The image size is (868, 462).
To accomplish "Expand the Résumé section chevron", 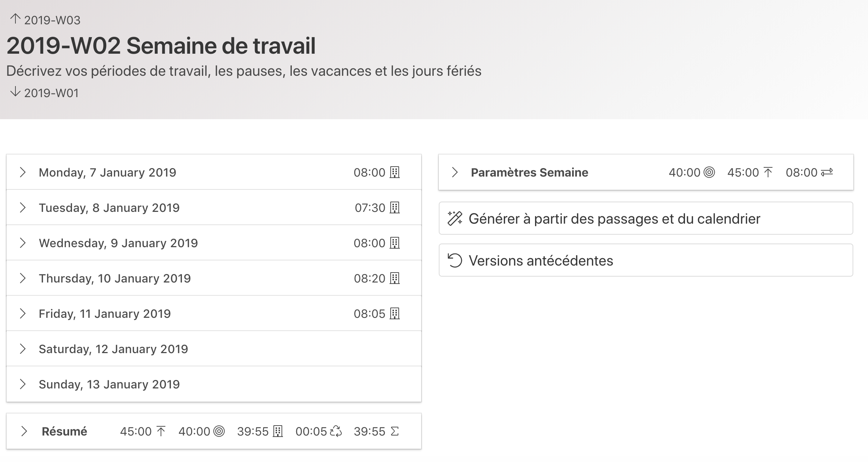I will tap(24, 431).
